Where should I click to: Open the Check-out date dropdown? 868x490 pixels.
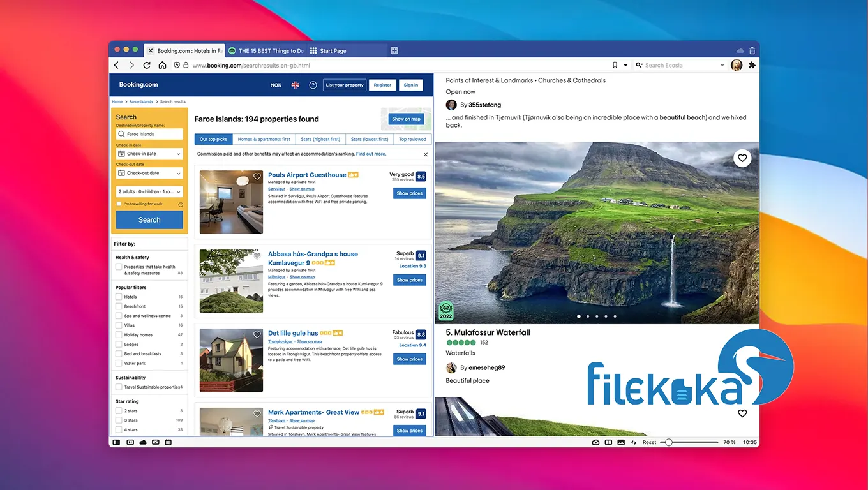pyautogui.click(x=149, y=173)
